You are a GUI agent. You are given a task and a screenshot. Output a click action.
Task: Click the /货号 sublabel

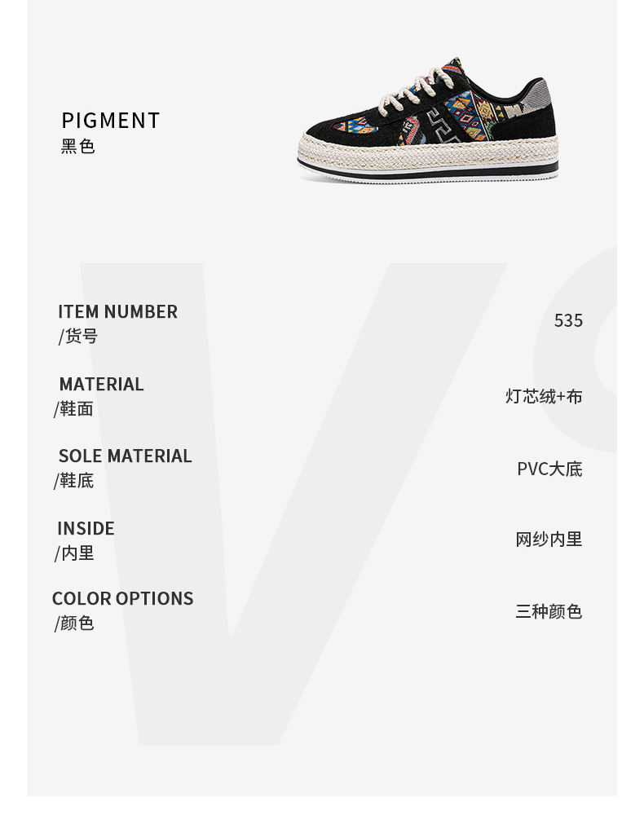[78, 337]
